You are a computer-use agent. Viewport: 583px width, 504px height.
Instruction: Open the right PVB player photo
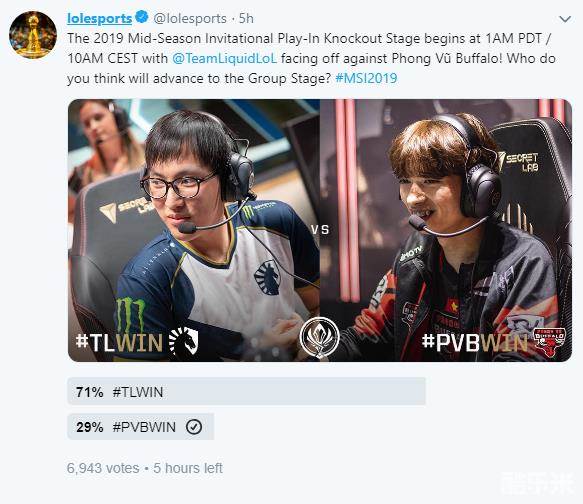[446, 230]
